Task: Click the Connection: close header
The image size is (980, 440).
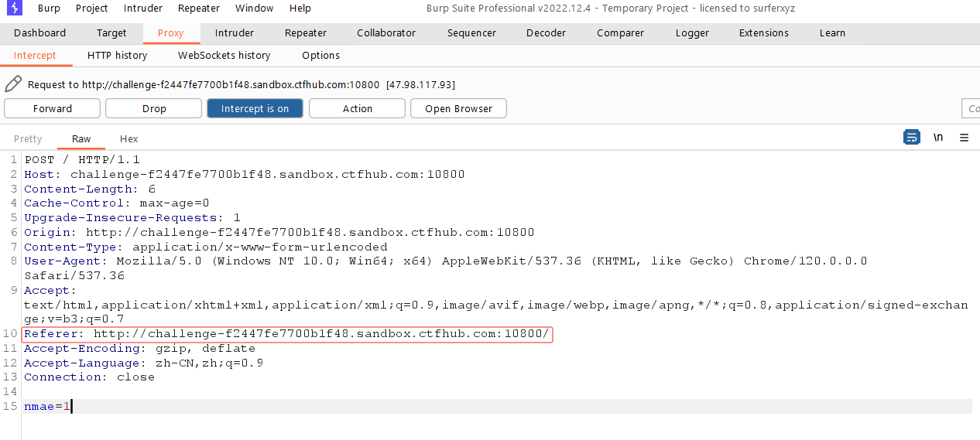Action: coord(90,377)
